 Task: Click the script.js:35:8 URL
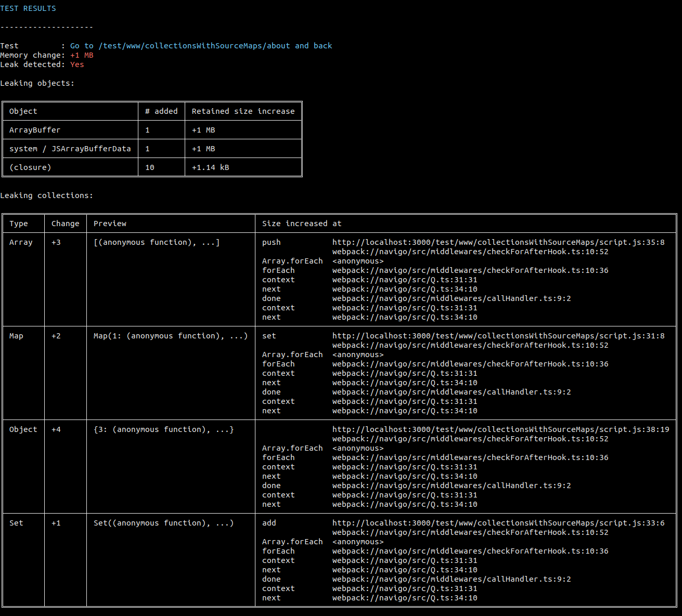tap(498, 242)
